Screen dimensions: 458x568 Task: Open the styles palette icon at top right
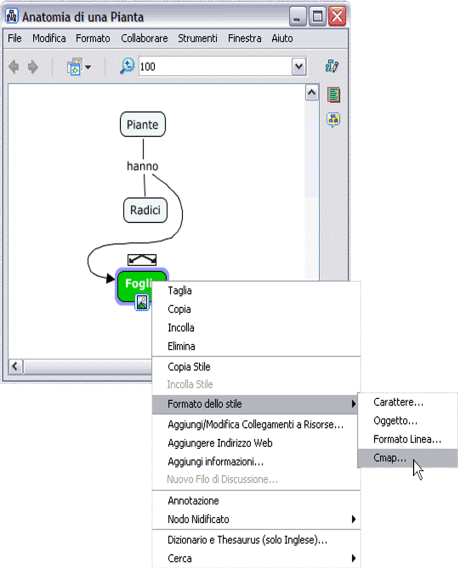click(x=332, y=66)
